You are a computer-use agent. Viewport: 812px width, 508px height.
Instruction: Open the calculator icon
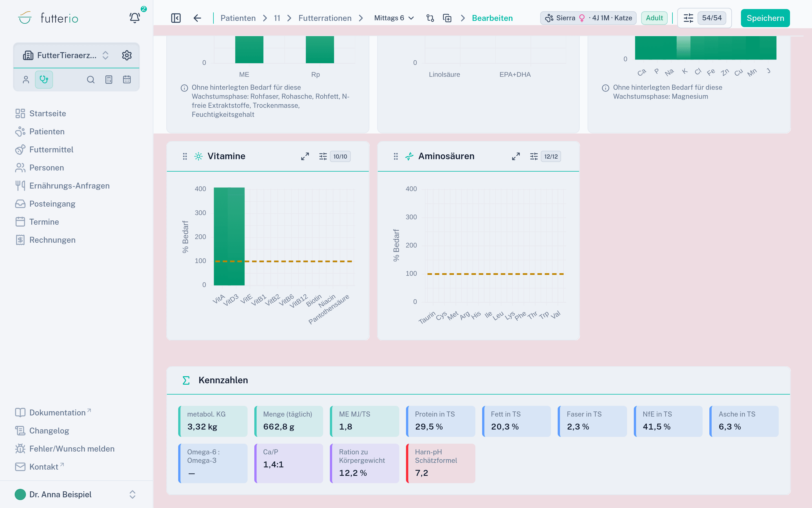tap(109, 80)
